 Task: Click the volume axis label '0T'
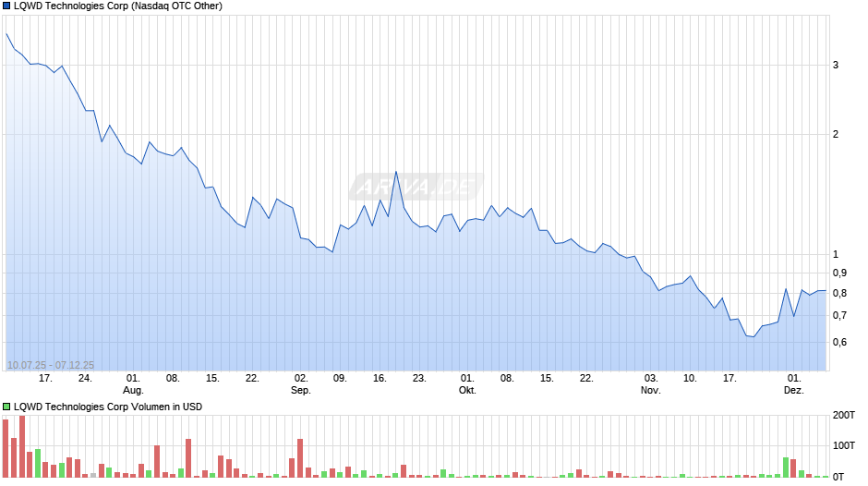(x=838, y=477)
